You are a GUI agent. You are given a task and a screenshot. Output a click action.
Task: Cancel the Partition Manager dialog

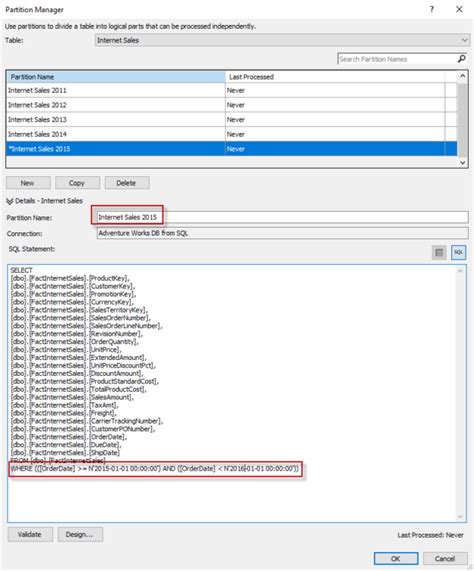point(445,558)
